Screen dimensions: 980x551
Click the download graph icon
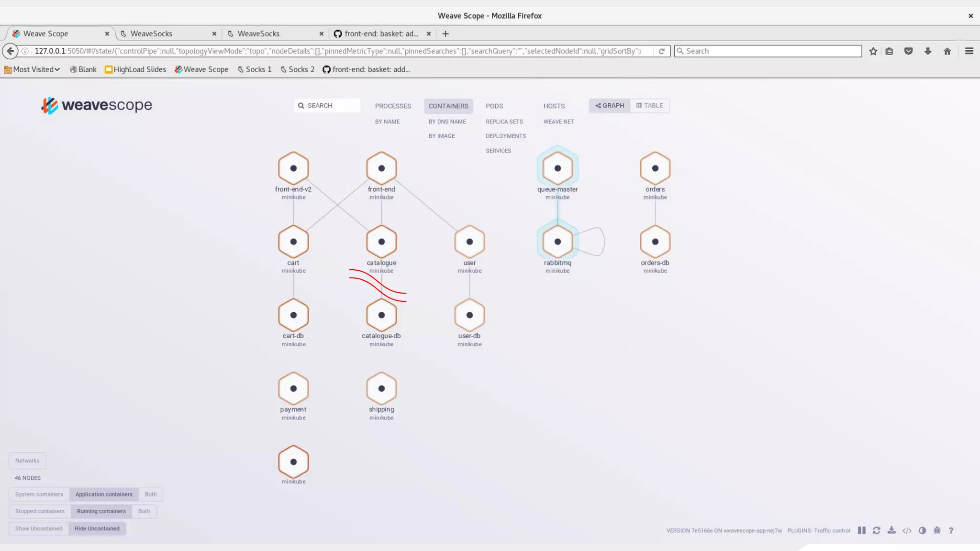click(x=891, y=530)
